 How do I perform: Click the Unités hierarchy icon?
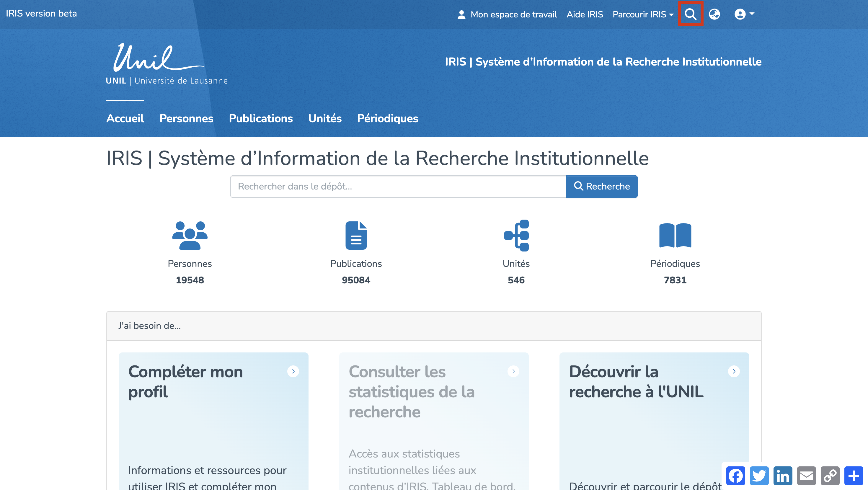point(516,235)
